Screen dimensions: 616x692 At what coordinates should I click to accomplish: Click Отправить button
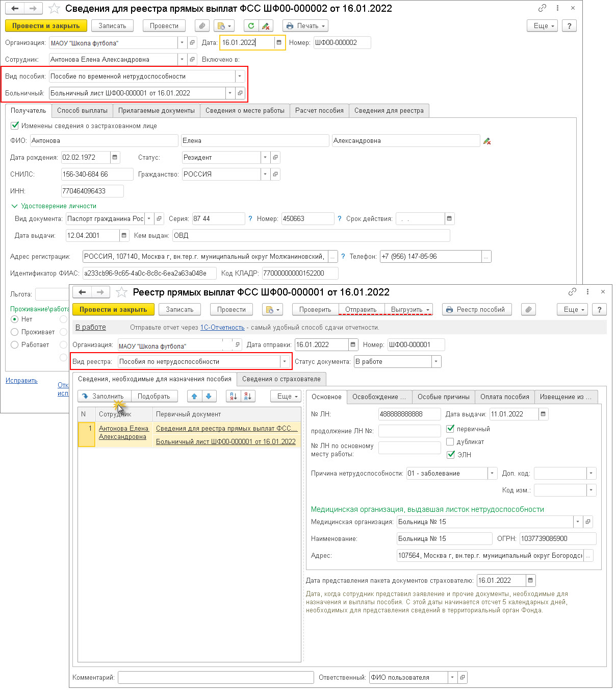click(x=361, y=309)
